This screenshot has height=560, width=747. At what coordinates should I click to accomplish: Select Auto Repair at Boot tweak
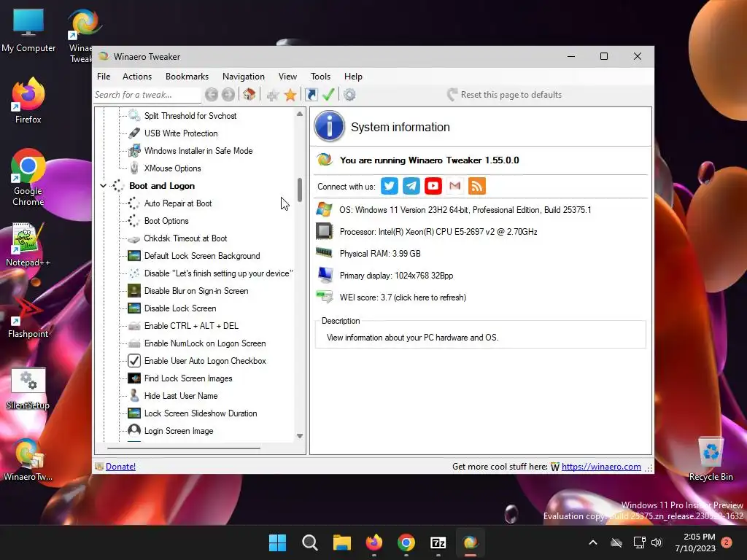[178, 203]
